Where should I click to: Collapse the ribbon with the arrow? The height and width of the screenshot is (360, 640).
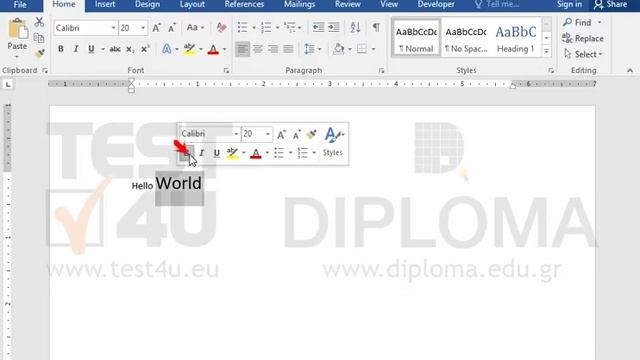(x=630, y=71)
